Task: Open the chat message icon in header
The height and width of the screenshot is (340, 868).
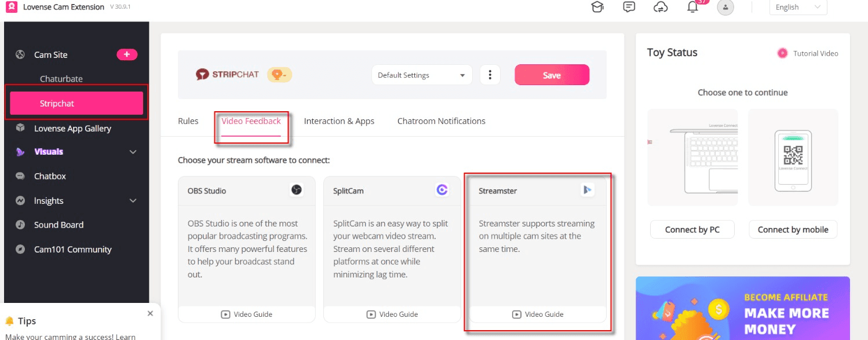Action: (629, 7)
